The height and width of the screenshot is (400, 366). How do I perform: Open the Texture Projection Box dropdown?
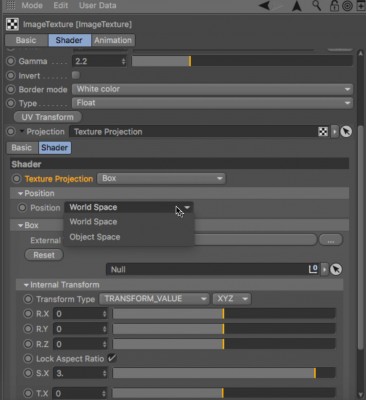161,178
